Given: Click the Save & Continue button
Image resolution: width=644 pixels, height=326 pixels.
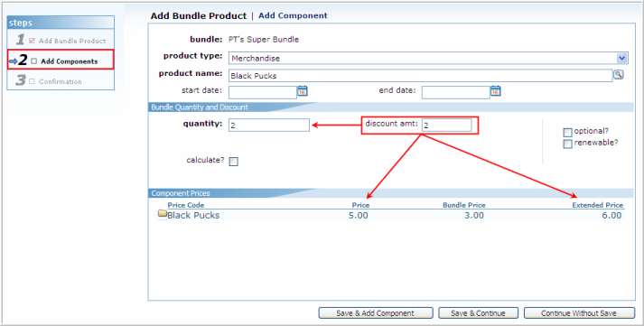Looking at the screenshot, I should 478,312.
